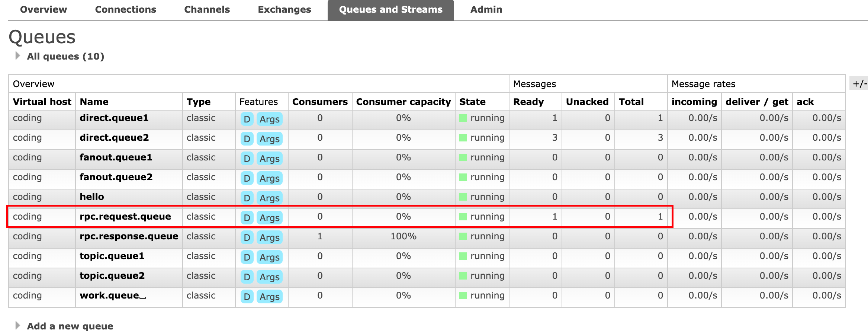Click the Args badge for rpc.request.queue
This screenshot has width=868, height=335.
click(x=269, y=218)
